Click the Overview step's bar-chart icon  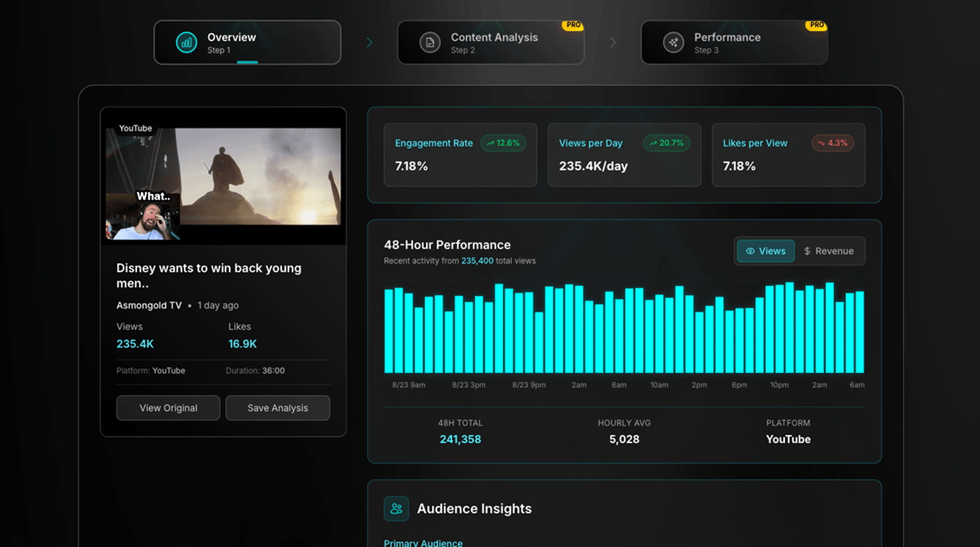tap(185, 42)
